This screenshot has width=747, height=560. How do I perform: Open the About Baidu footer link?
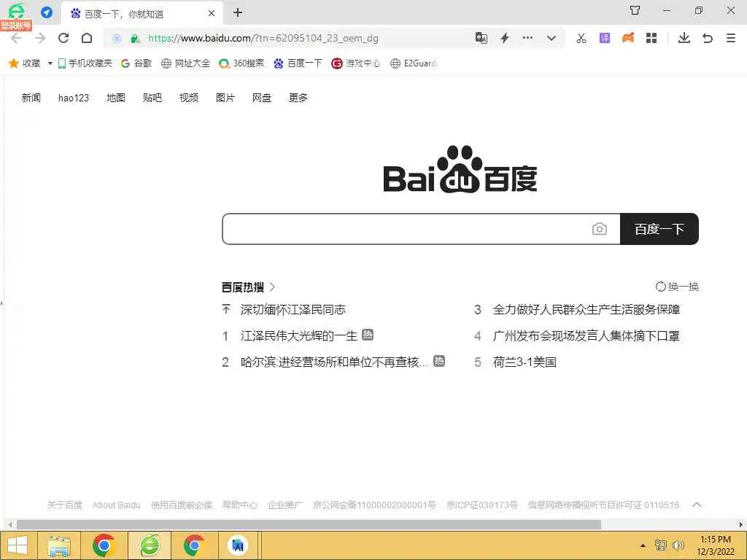pyautogui.click(x=116, y=505)
